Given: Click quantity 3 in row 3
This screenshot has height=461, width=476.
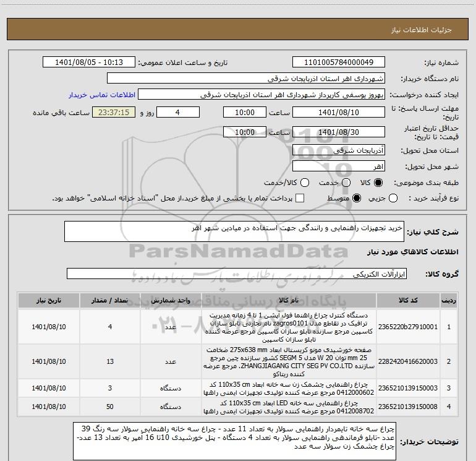Looking at the screenshot, I should tap(110, 388).
